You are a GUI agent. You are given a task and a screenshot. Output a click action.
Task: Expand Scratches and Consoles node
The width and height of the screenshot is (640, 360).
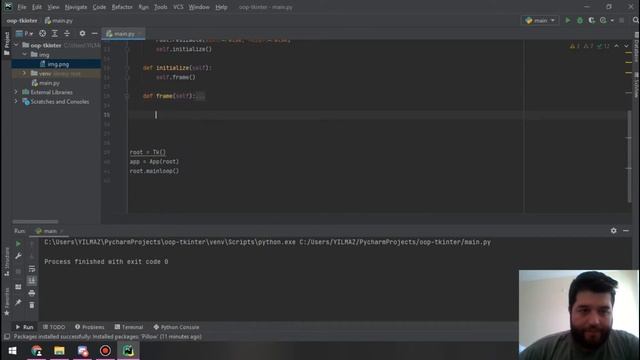point(16,102)
